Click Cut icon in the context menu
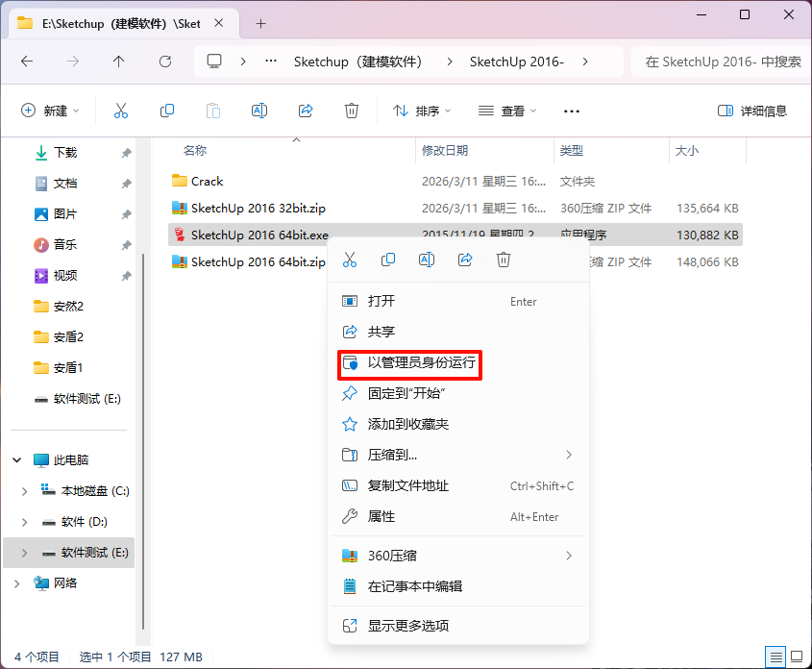 350,260
